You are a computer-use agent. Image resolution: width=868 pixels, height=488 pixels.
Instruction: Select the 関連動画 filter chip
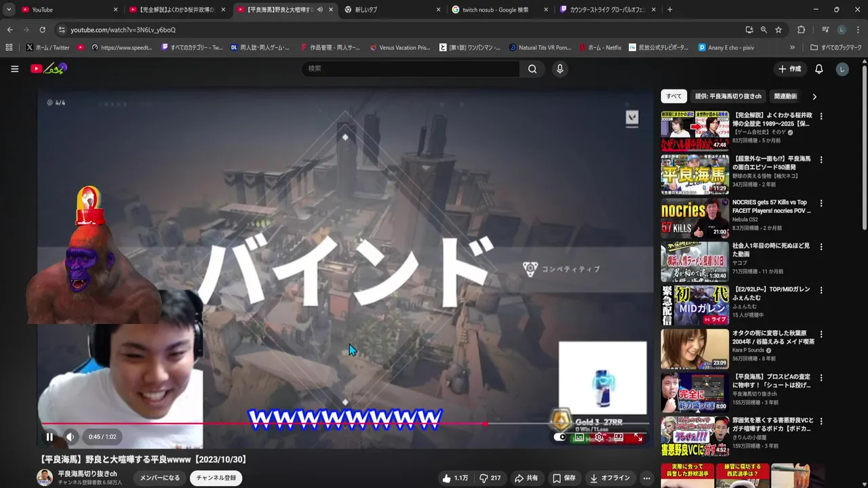pyautogui.click(x=785, y=96)
